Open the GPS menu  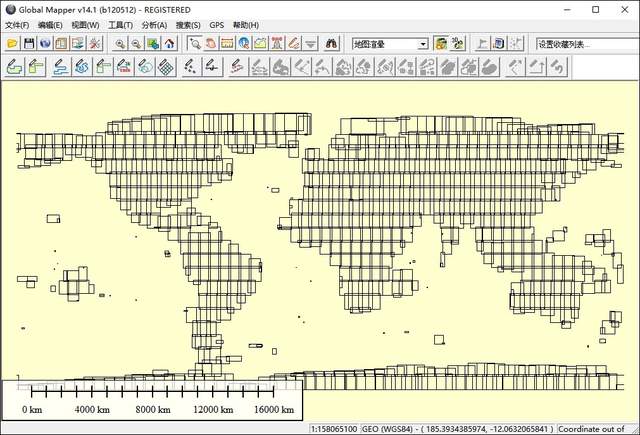click(x=216, y=25)
